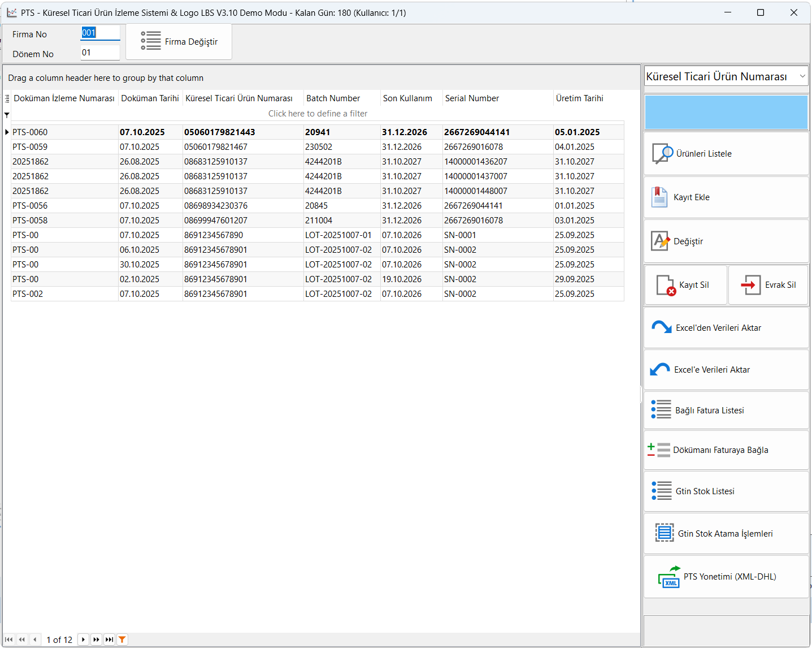Click the Değiştir edit icon
Image resolution: width=812 pixels, height=648 pixels.
pyautogui.click(x=660, y=241)
